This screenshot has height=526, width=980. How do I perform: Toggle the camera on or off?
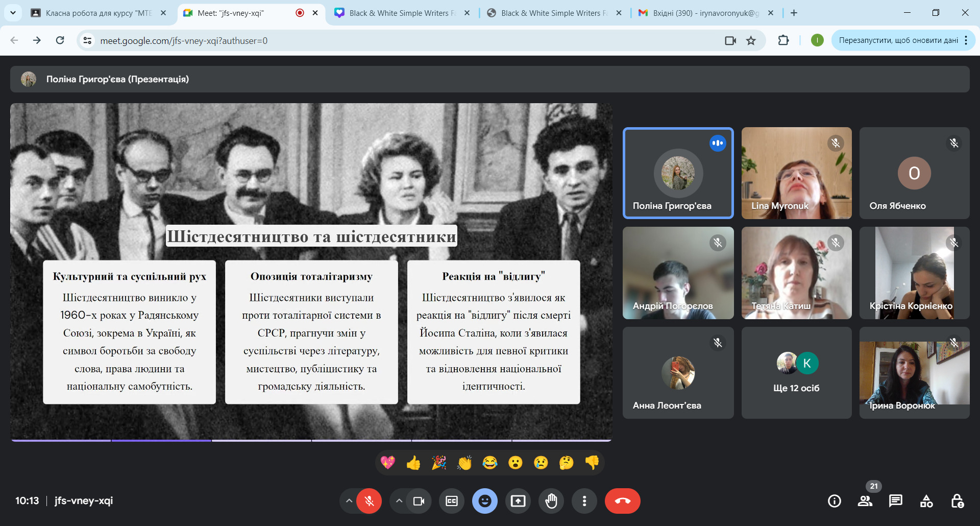click(419, 501)
